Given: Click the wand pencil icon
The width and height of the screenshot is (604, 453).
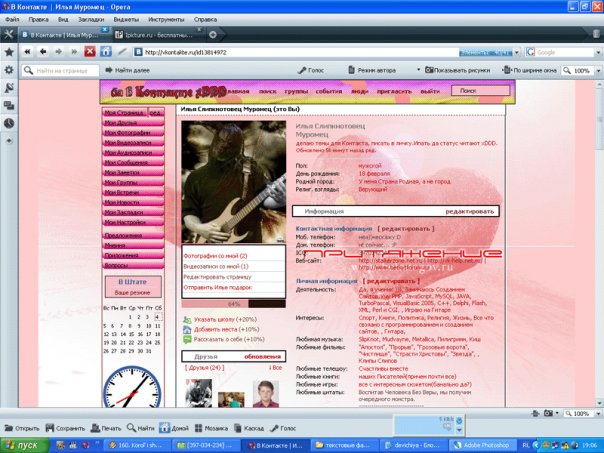Looking at the screenshot, I should pos(122,52).
